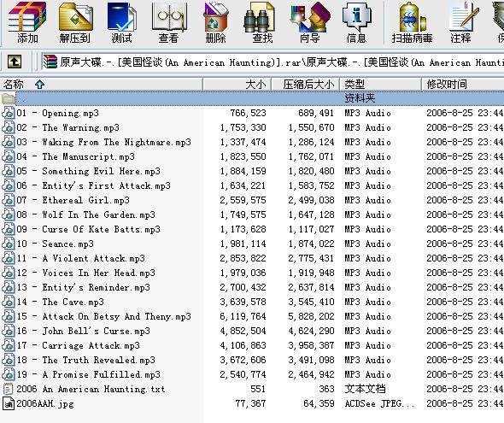
Task: Open the 注释 (Comment) tool
Action: pyautogui.click(x=461, y=22)
